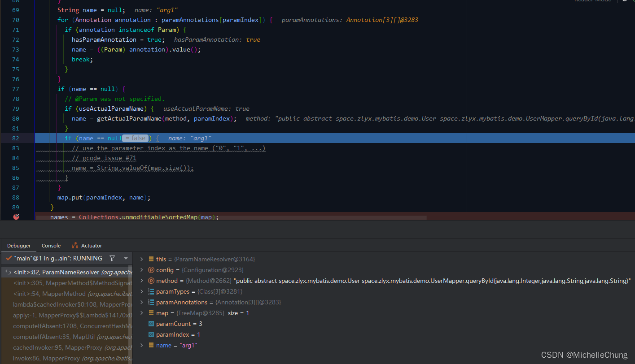Select stack frame computeIfAbsent:1708, ConcurrentHashMap
The height and width of the screenshot is (364, 635).
[67, 326]
